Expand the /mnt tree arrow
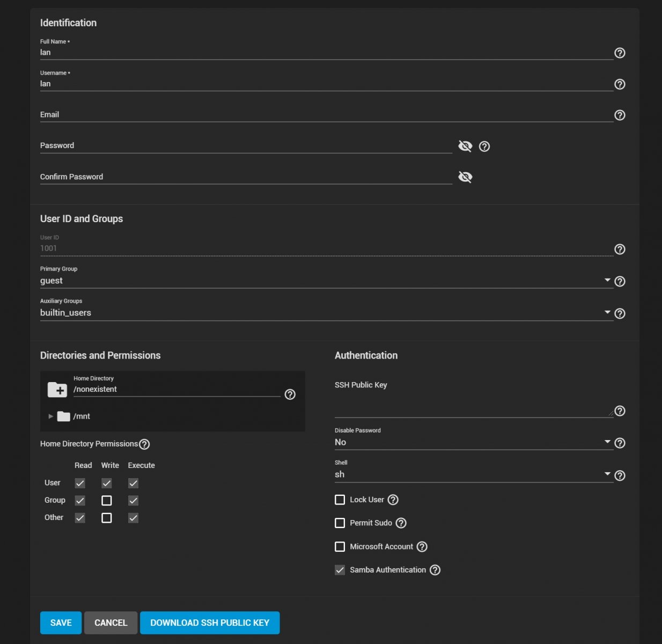 tap(51, 416)
